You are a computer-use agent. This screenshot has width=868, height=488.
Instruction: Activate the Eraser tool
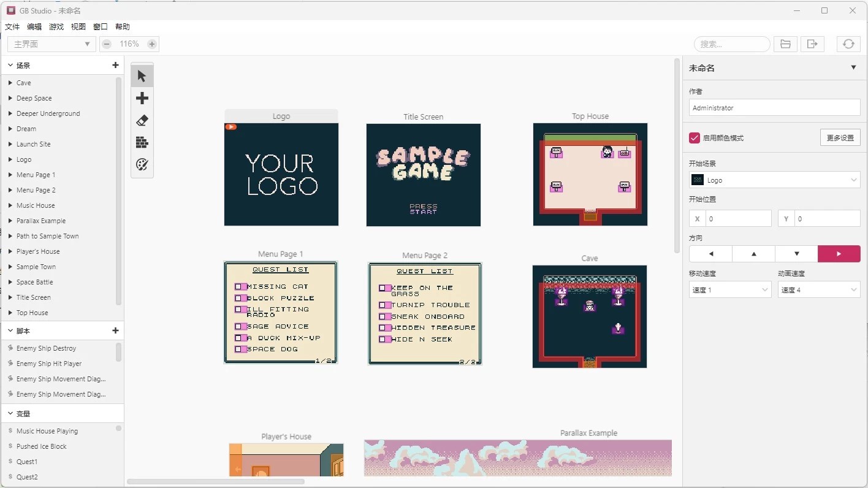tap(142, 120)
